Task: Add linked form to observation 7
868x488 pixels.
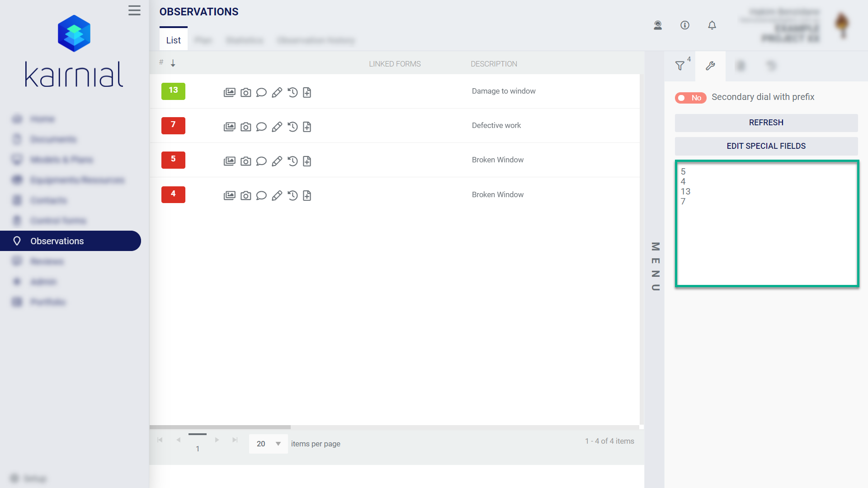Action: tap(307, 127)
